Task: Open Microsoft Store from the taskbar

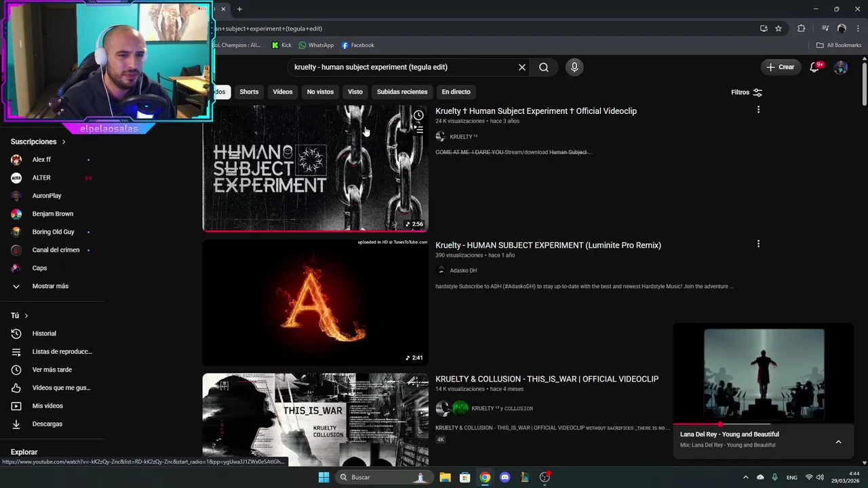Action: (x=465, y=477)
